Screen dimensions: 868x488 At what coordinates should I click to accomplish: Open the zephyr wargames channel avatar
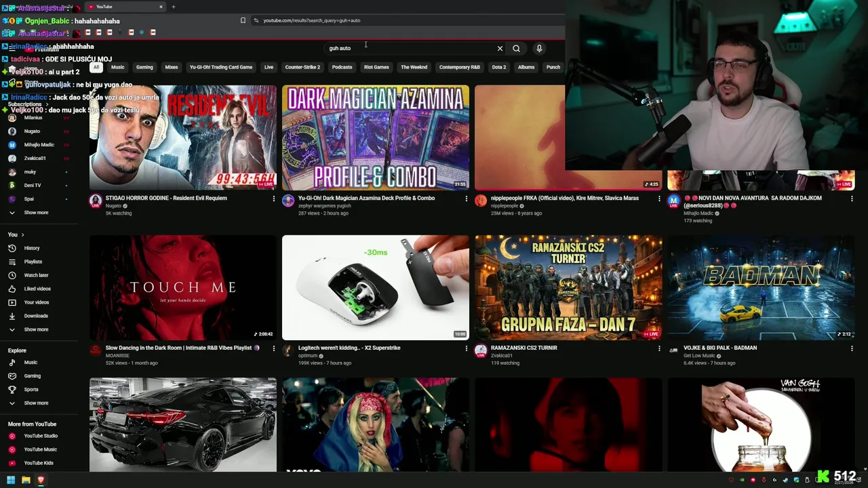(x=288, y=201)
